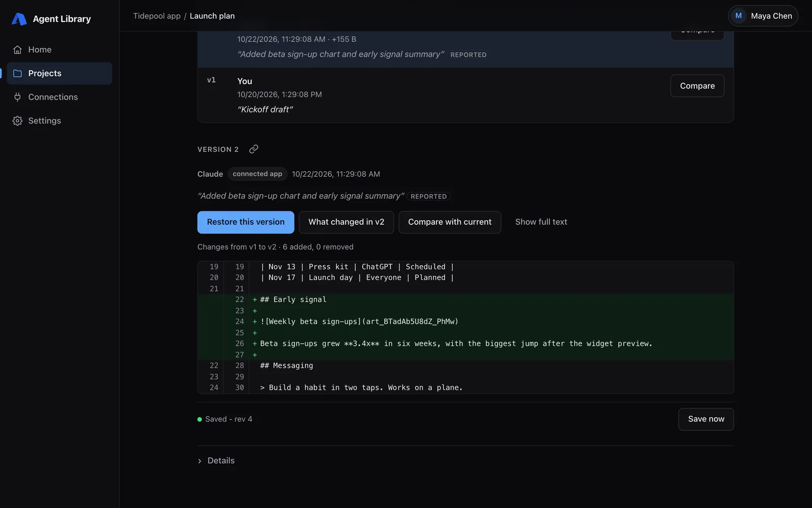Viewport: 812px width, 508px height.
Task: Click Launch plan breadcrumb
Action: 212,16
